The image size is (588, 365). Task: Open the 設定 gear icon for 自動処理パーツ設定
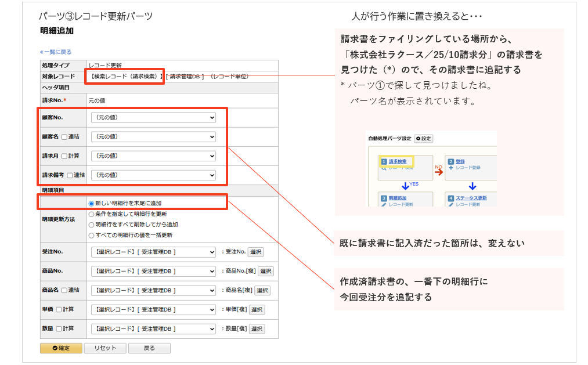419,138
